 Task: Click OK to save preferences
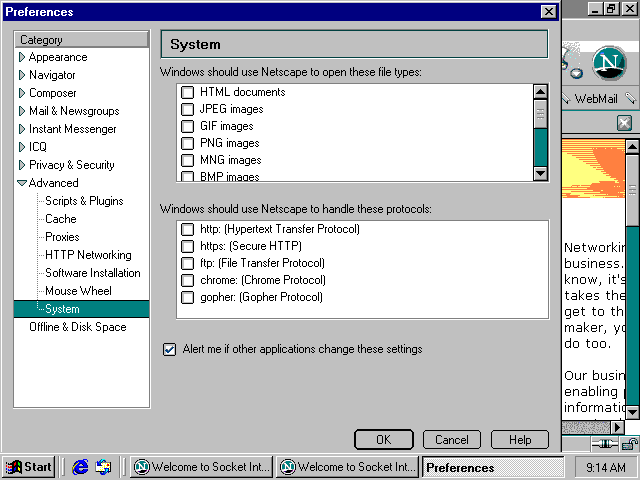(x=384, y=440)
